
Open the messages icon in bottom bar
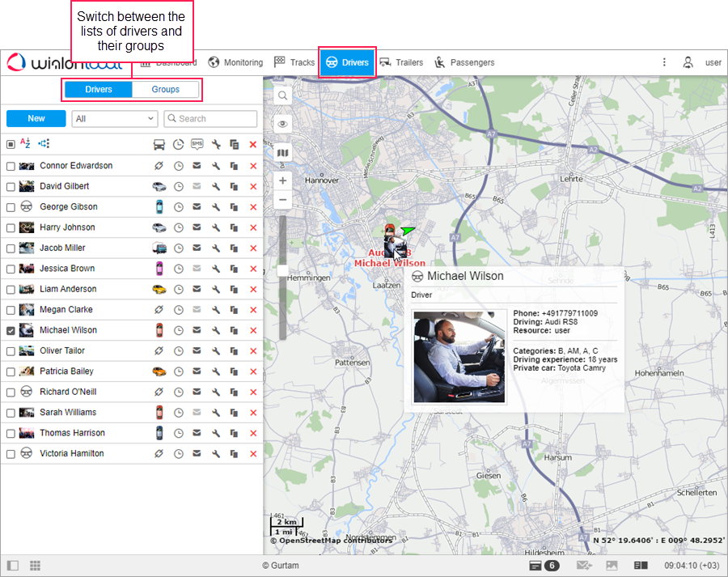point(584,566)
